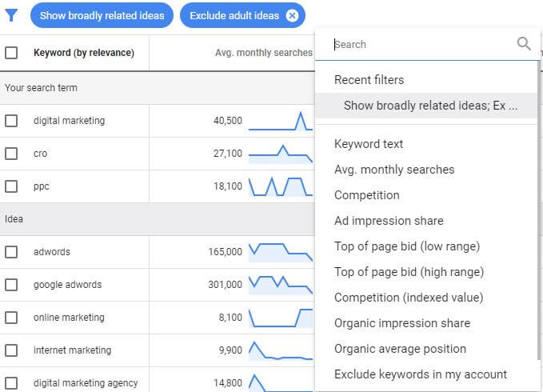Click the 40,500 searches value

coord(228,121)
